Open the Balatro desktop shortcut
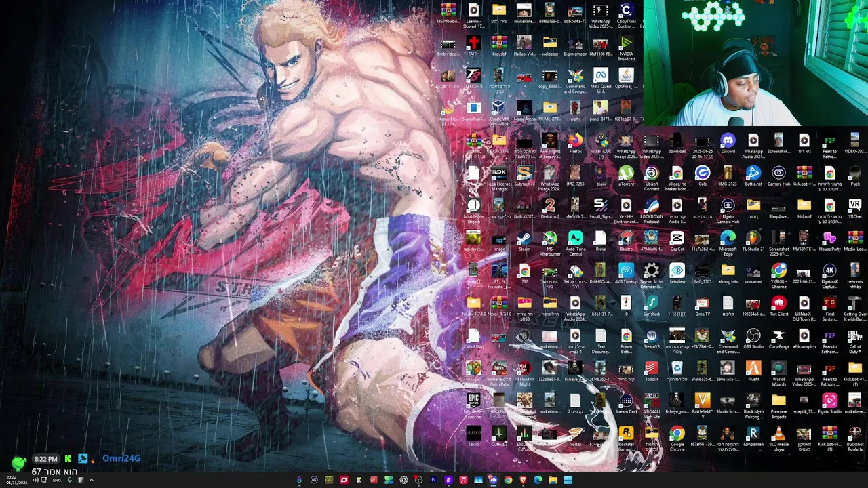Viewport: 868px width, 488px height. tap(626, 242)
